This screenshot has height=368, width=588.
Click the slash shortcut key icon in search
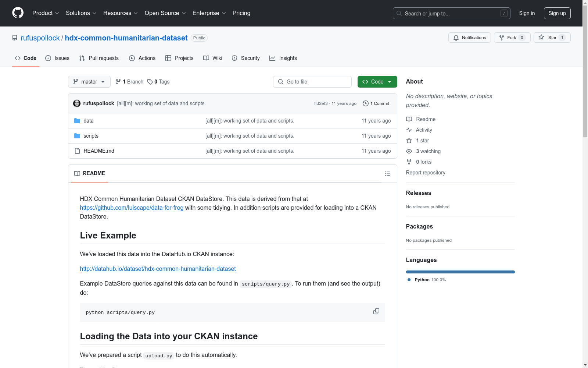point(504,13)
